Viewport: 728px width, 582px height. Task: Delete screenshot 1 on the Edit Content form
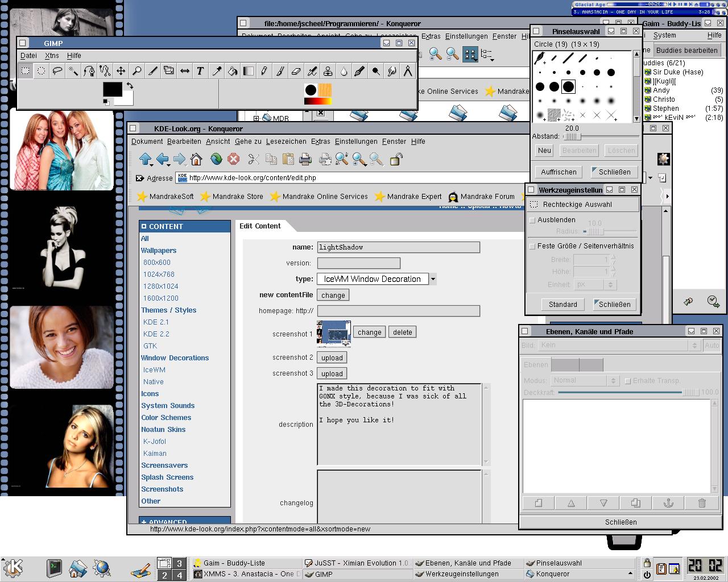point(403,332)
